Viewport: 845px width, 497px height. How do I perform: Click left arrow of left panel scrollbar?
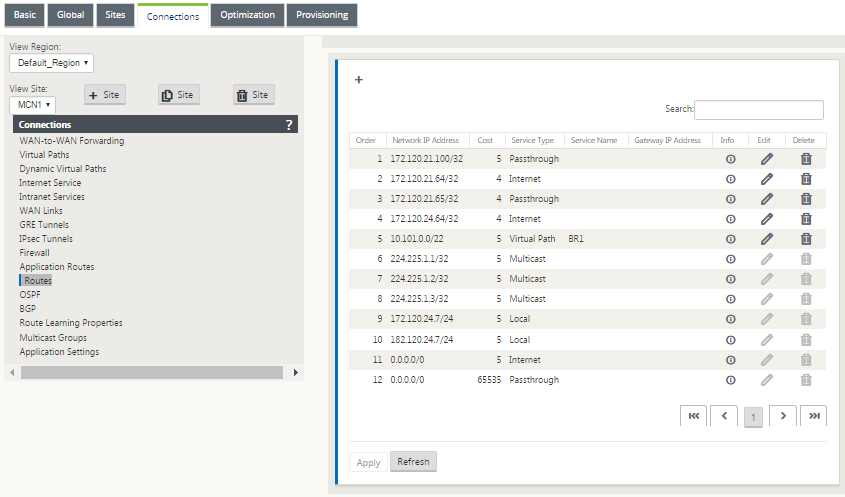click(x=12, y=372)
